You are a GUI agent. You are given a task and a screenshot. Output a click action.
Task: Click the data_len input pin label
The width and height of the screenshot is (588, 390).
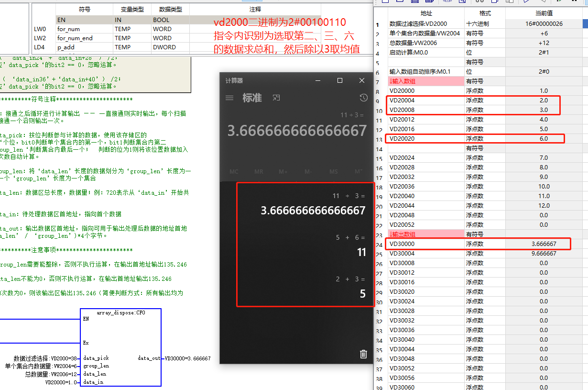coord(94,374)
